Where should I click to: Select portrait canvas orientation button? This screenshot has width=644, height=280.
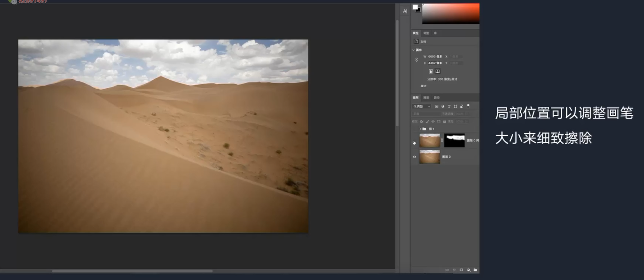tap(431, 72)
